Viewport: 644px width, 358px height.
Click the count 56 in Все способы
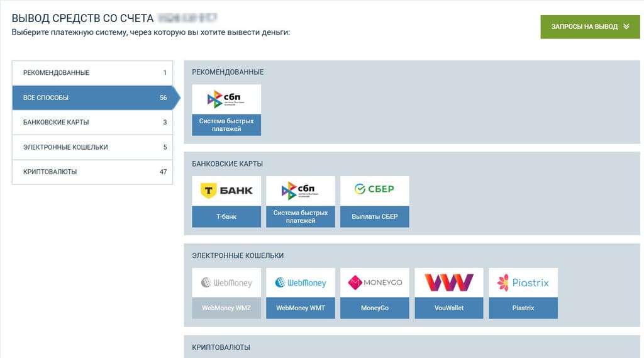(x=164, y=98)
